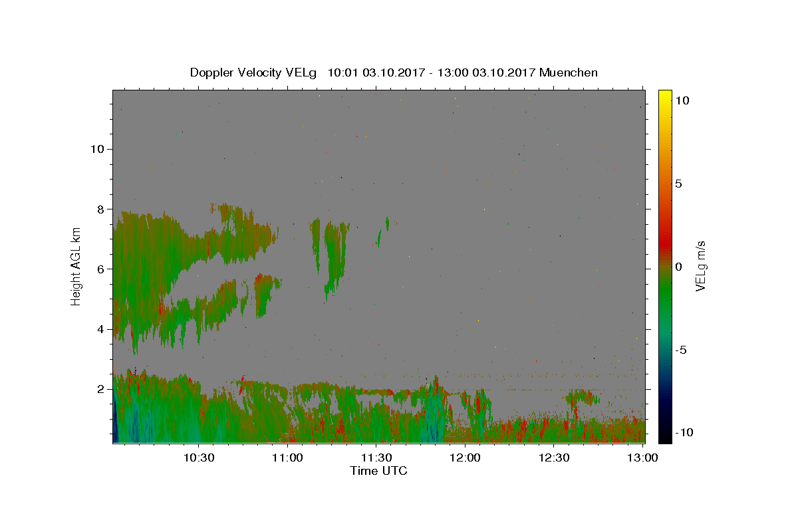Select the 11:00 time axis label

pos(287,458)
